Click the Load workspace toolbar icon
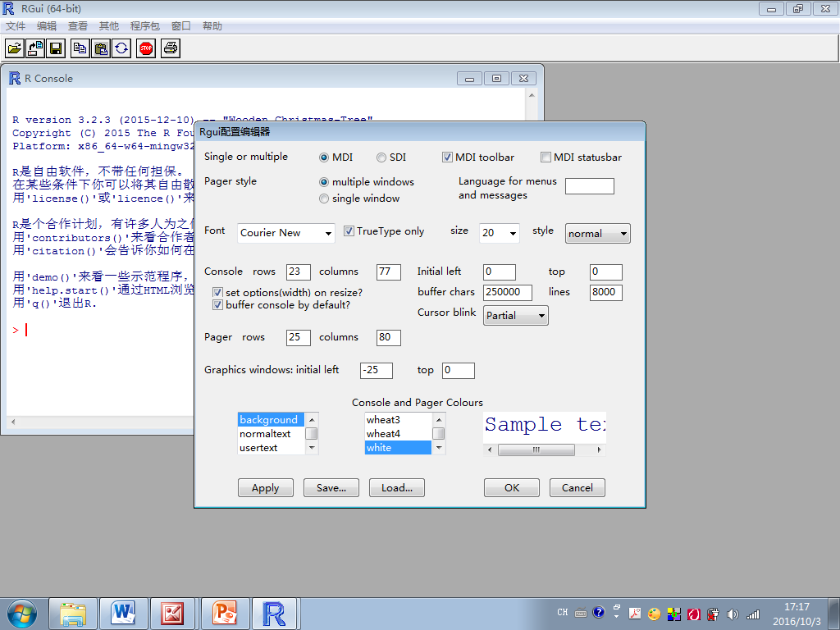This screenshot has width=840, height=630. click(x=35, y=48)
